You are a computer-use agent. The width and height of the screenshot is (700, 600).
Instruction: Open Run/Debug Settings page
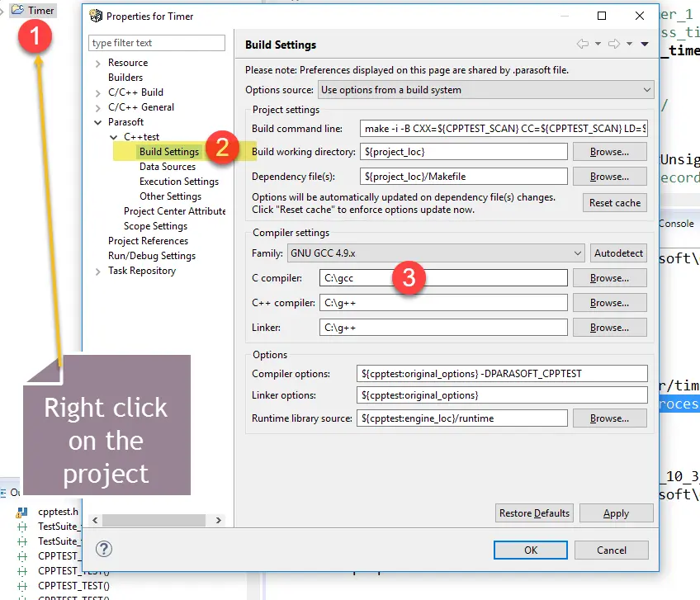coord(152,256)
